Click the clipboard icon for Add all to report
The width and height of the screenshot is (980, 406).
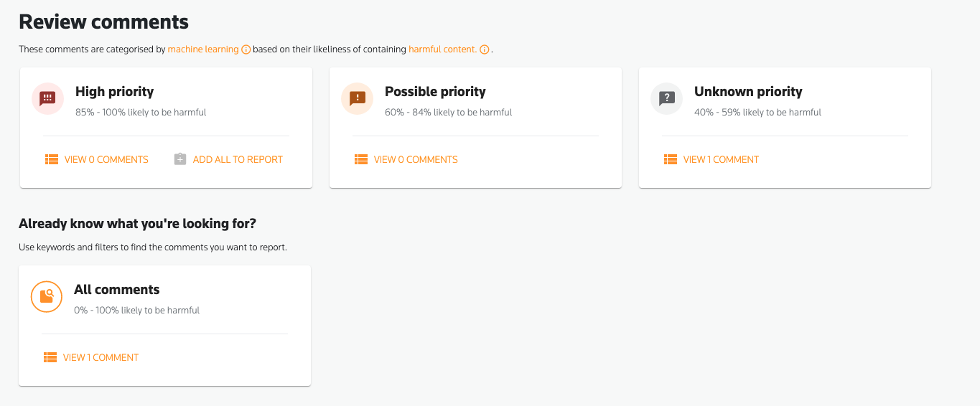click(x=180, y=159)
